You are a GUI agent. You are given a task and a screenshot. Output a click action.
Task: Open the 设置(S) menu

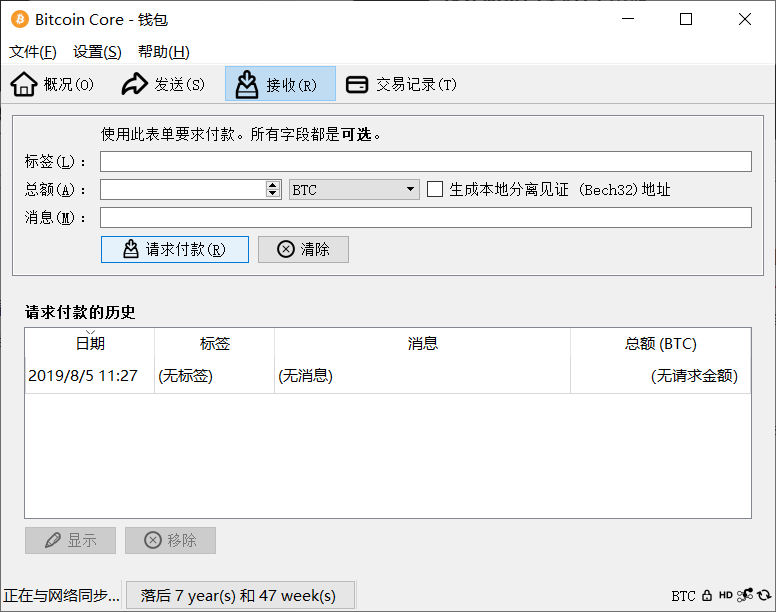point(97,51)
